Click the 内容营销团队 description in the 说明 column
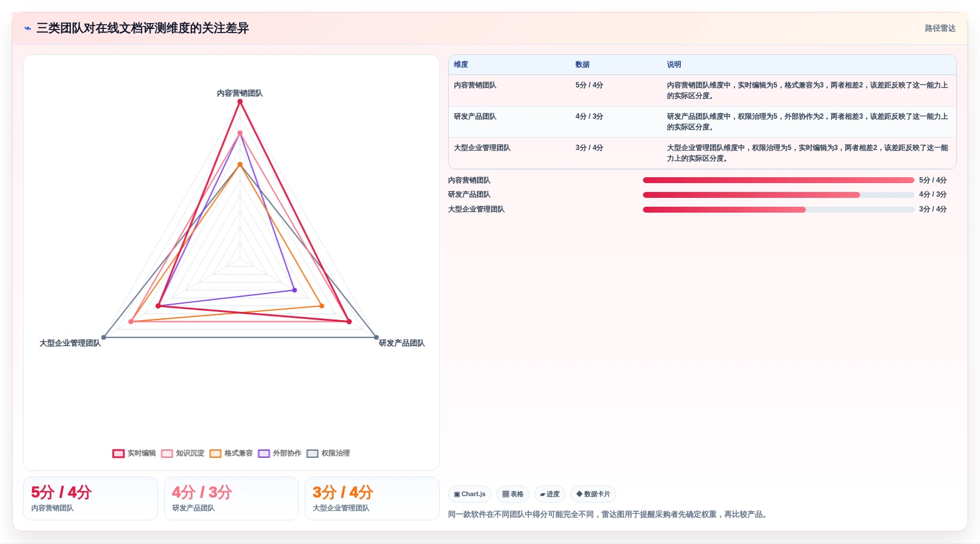Viewport: 980px width, 544px height. click(808, 90)
